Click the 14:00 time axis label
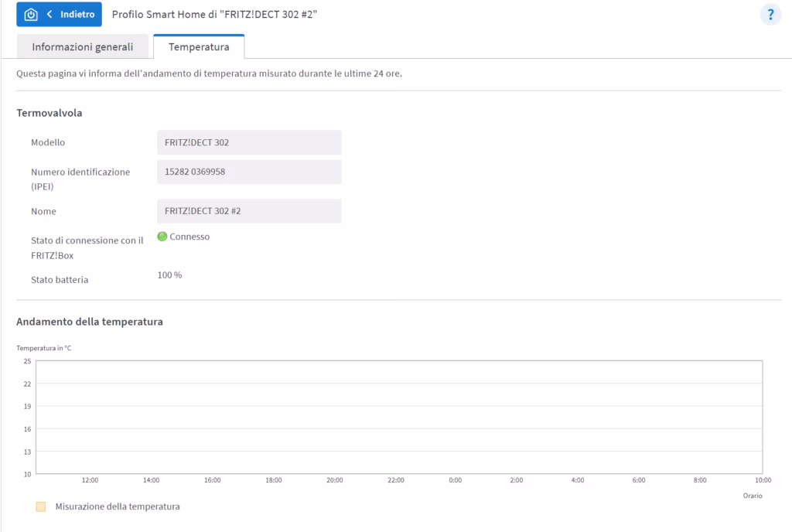This screenshot has height=532, width=792. coord(151,480)
